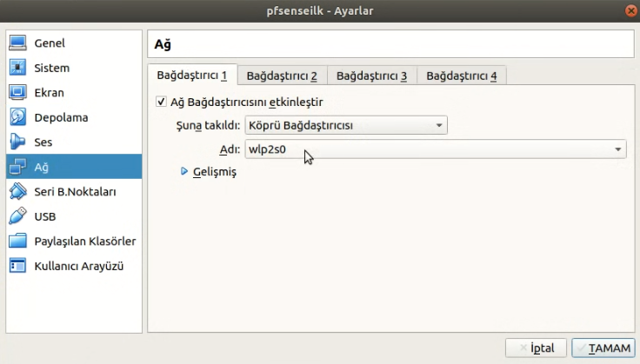Open the Genel settings monitor icon
Screen dimensions: 640x364
(17, 43)
